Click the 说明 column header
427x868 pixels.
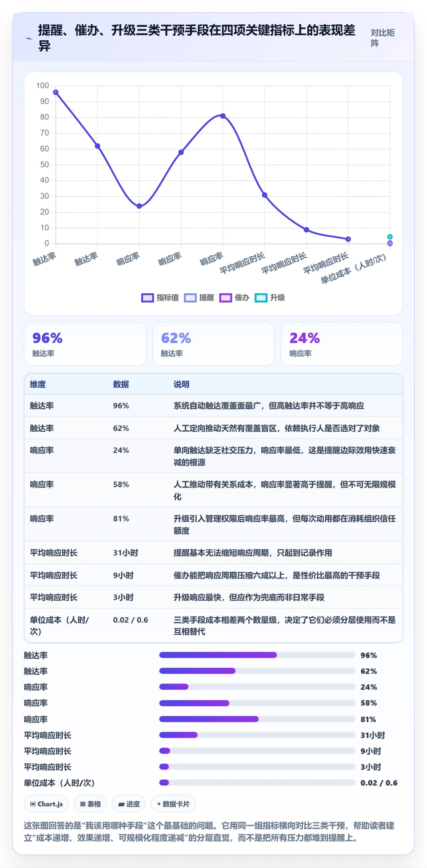(x=181, y=384)
